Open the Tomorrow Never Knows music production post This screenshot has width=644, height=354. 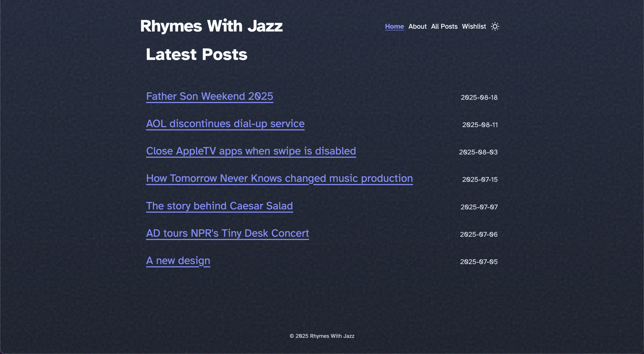(x=279, y=179)
